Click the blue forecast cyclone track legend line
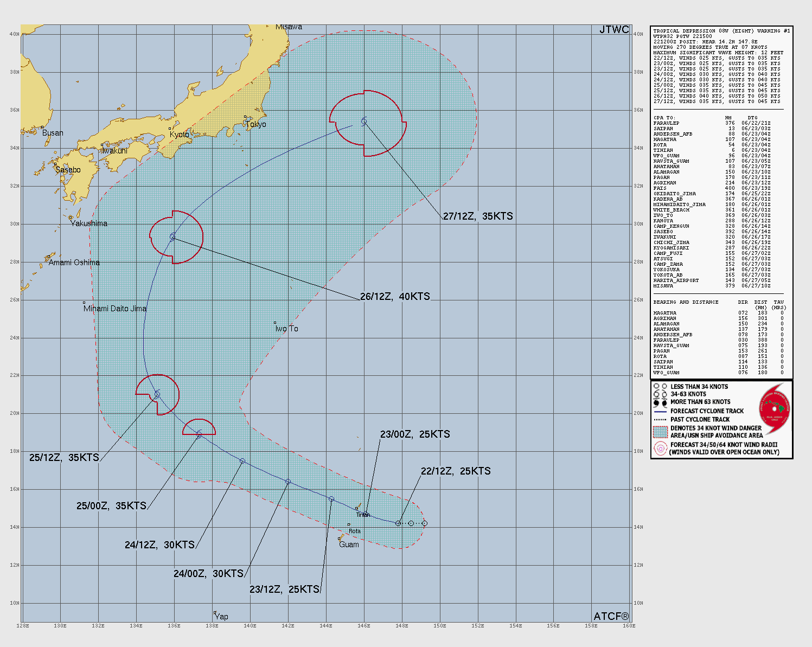The height and width of the screenshot is (647, 812). pyautogui.click(x=660, y=411)
